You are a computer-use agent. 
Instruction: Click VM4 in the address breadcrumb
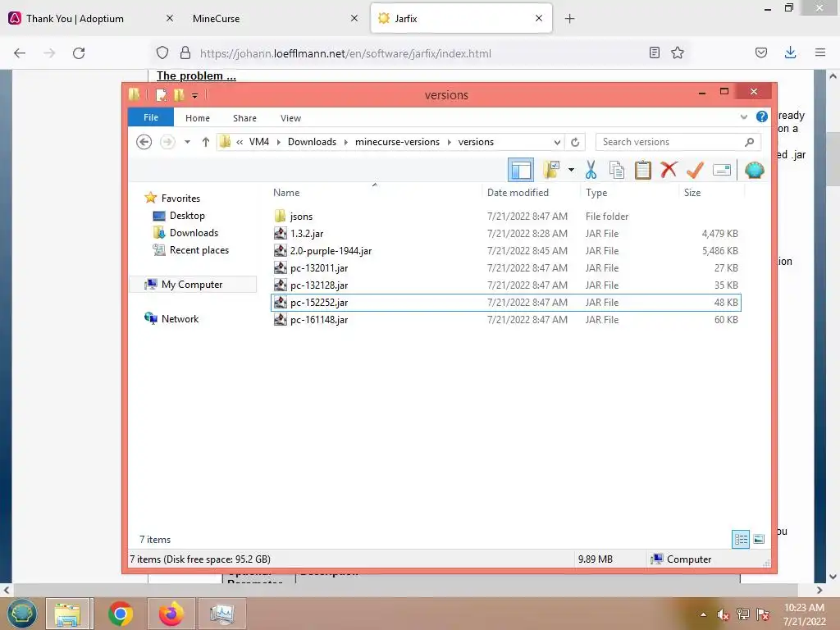point(258,142)
